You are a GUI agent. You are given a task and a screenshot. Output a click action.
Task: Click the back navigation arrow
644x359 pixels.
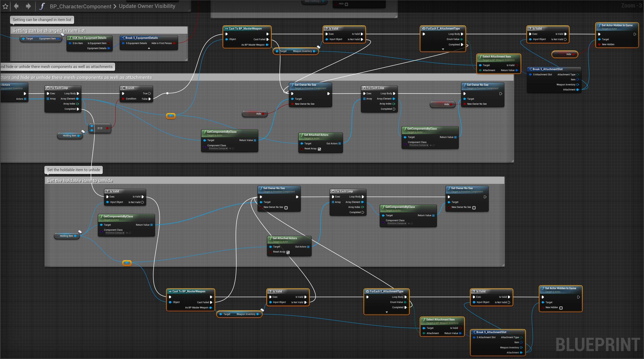click(x=16, y=6)
